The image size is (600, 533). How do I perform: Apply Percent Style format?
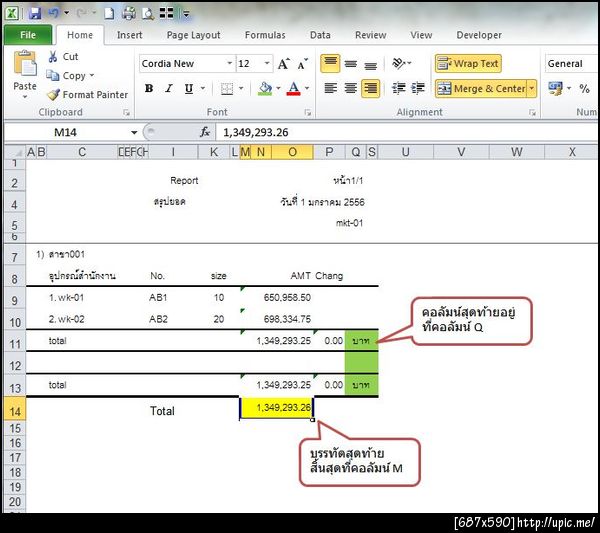(x=584, y=89)
